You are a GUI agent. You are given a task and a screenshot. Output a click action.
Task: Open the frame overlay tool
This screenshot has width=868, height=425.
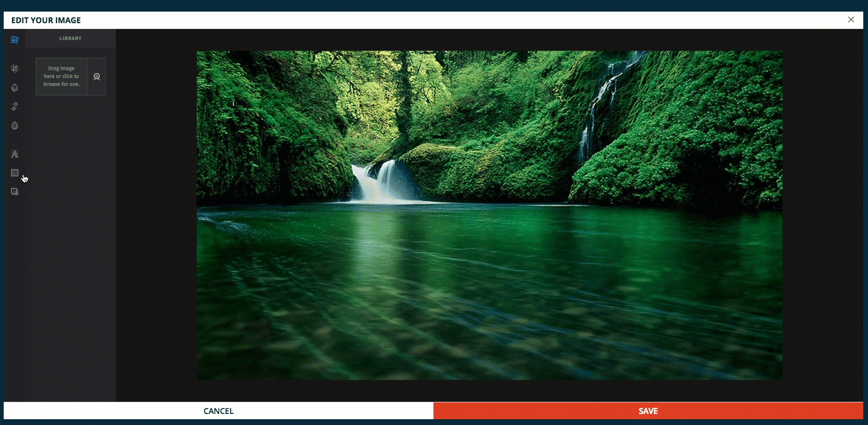pos(15,192)
